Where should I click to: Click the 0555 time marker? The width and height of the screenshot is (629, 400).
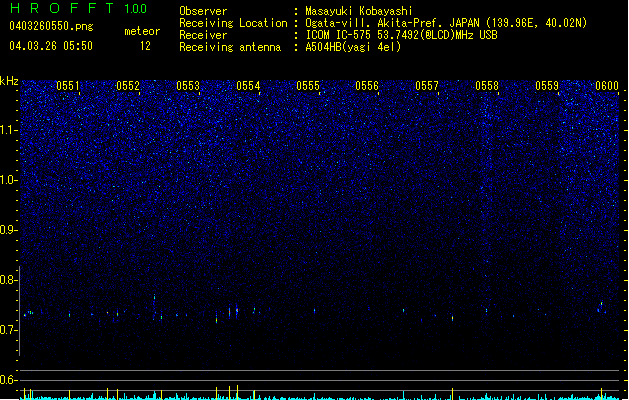308,86
